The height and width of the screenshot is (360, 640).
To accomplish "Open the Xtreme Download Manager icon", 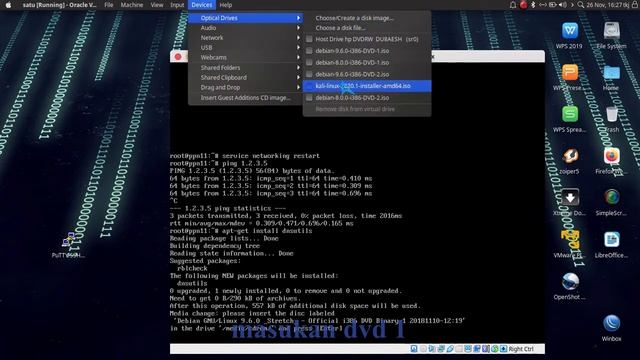I will [x=569, y=198].
